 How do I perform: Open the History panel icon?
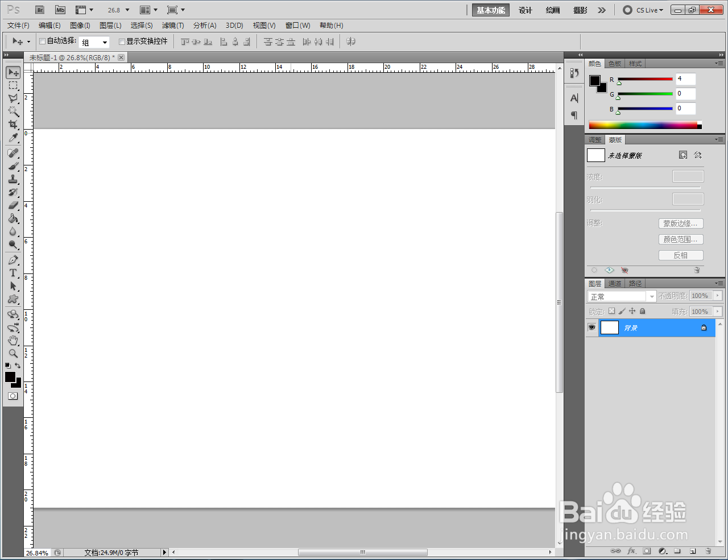(574, 73)
